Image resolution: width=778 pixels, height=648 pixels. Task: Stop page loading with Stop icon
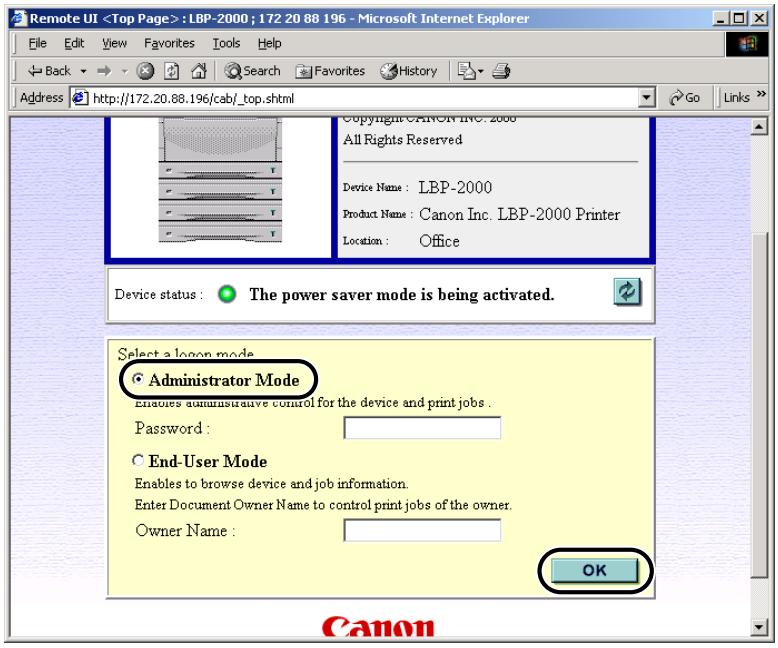pyautogui.click(x=145, y=71)
